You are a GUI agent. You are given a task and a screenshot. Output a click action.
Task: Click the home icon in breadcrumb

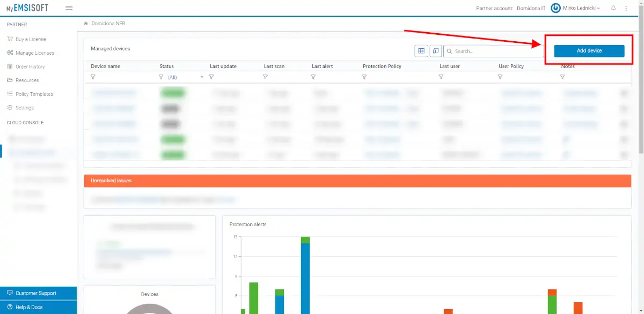[x=86, y=24]
